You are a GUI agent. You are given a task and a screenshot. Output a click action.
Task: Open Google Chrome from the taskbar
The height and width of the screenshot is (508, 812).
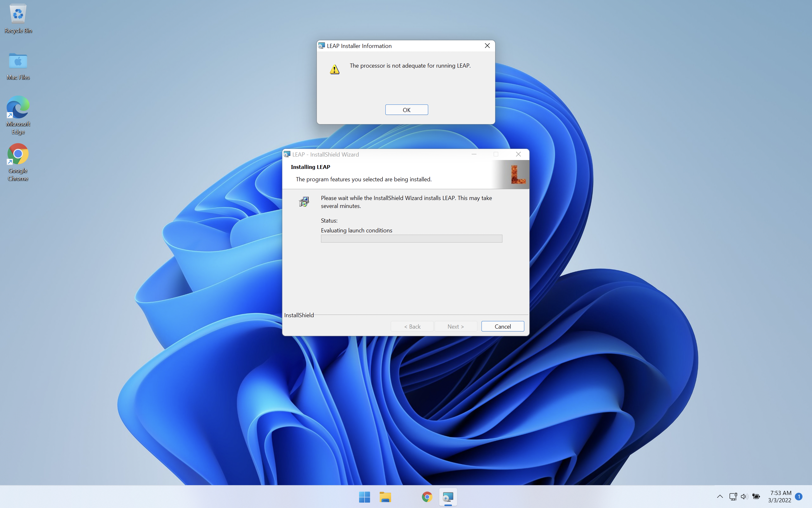427,497
